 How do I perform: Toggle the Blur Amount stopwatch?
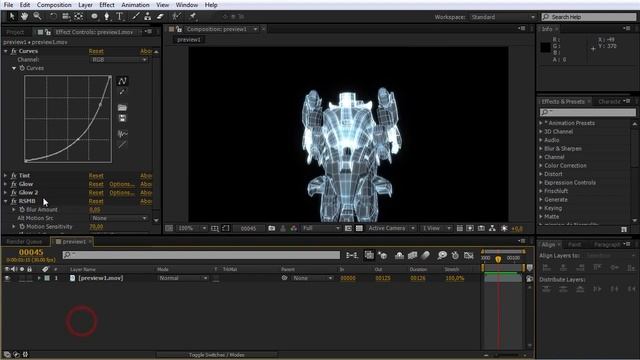[x=22, y=209]
